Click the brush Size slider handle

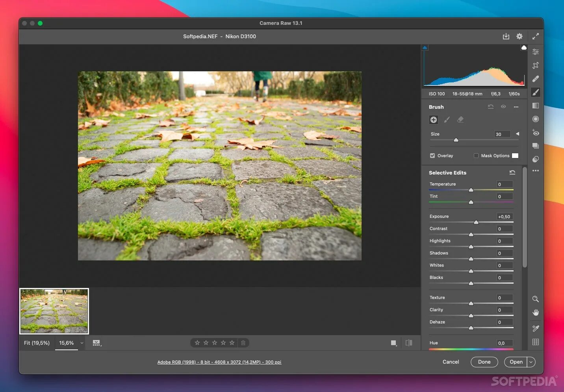pos(456,140)
